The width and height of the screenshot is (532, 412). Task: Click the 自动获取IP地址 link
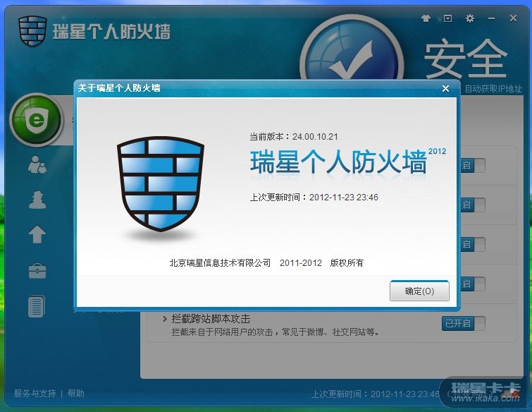tap(493, 89)
